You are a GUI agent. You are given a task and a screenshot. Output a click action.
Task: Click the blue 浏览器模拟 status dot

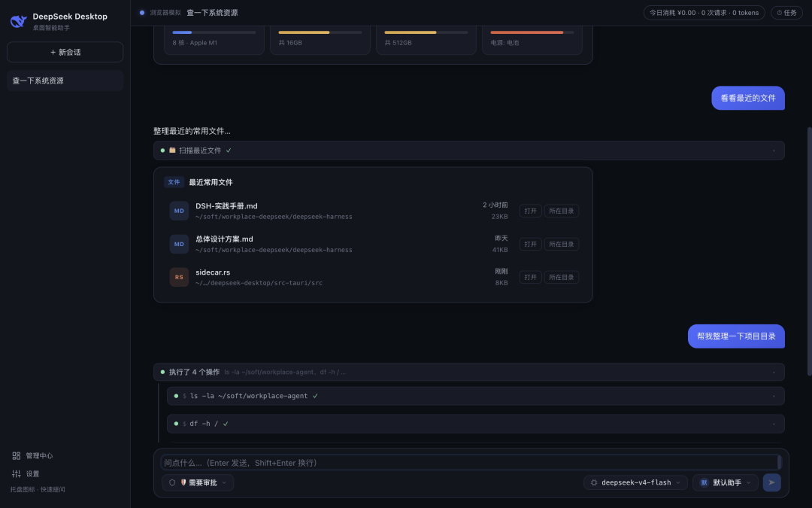coord(142,13)
